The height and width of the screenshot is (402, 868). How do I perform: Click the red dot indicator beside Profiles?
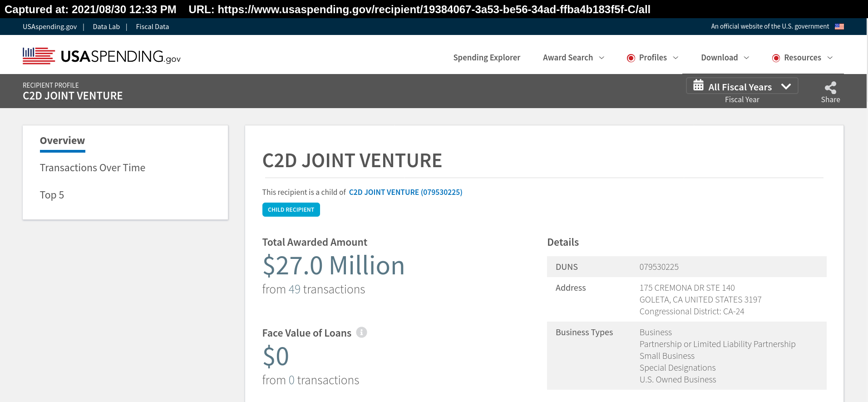coord(631,58)
